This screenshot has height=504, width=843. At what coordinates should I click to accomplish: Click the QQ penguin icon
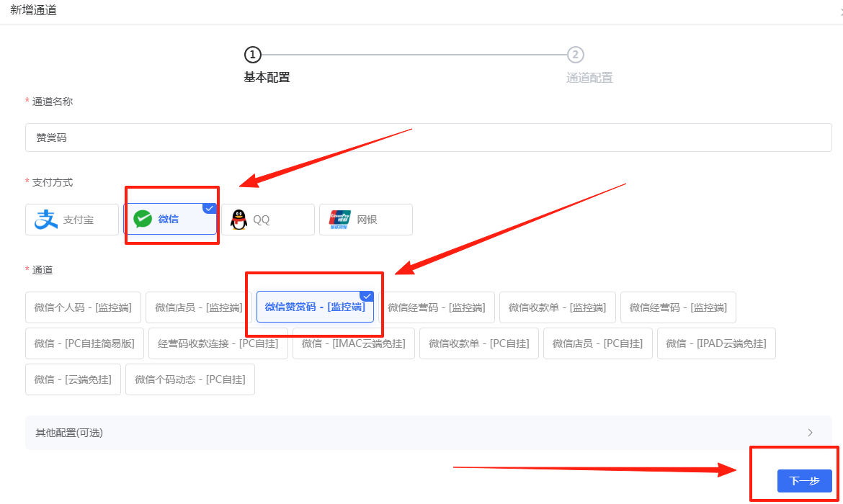click(238, 220)
